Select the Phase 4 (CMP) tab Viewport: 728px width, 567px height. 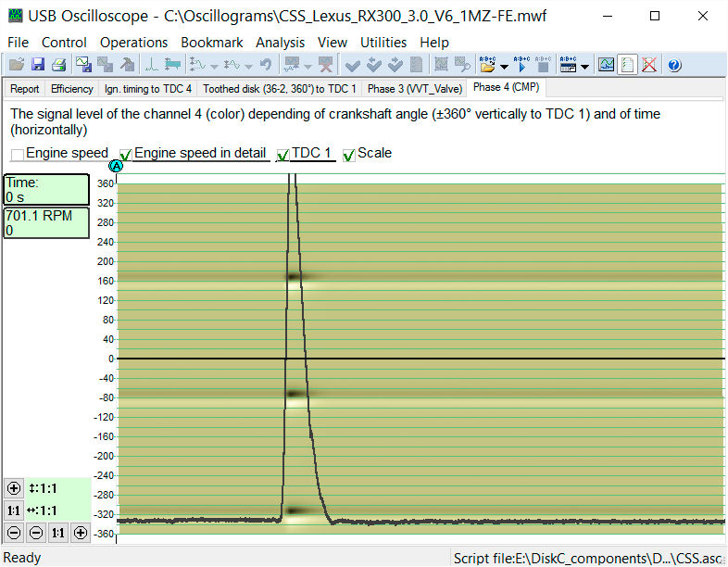pyautogui.click(x=506, y=87)
